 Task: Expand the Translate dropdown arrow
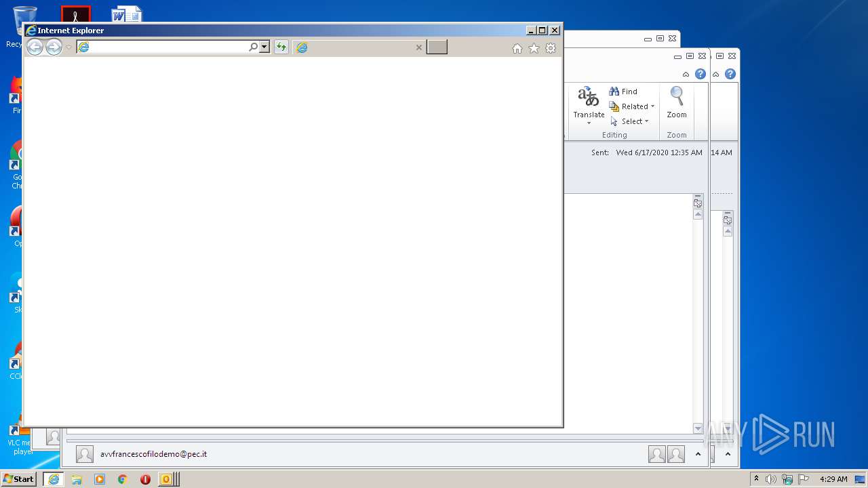pos(589,123)
